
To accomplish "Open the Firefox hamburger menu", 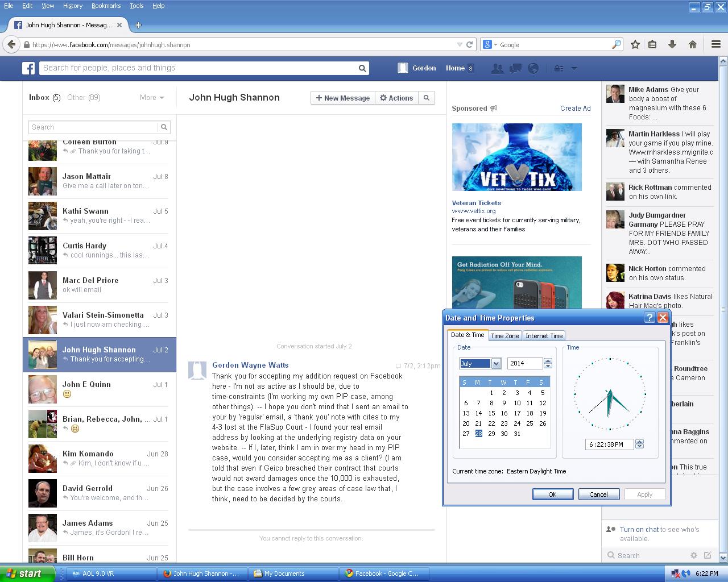I will click(716, 44).
